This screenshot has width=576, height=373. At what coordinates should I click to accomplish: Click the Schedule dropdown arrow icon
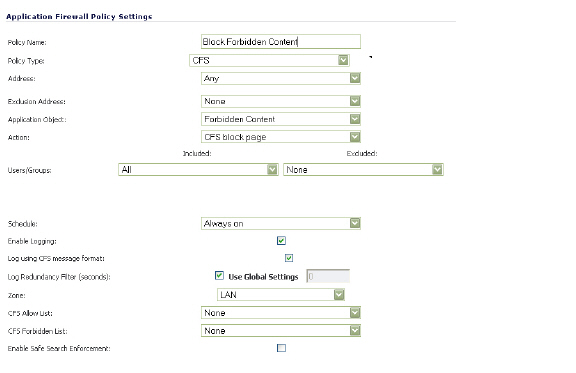tap(355, 223)
